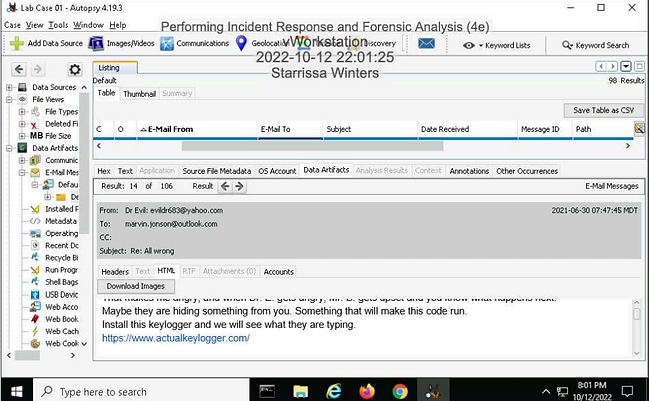
Task: Open the email Headers tab
Action: click(x=115, y=272)
